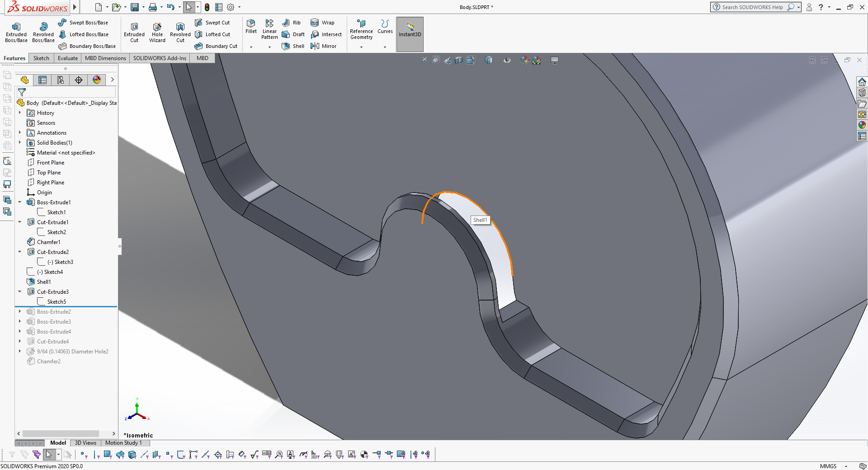868x470 pixels.
Task: Switch to the MBD Dimensions tab
Action: pyautogui.click(x=105, y=58)
